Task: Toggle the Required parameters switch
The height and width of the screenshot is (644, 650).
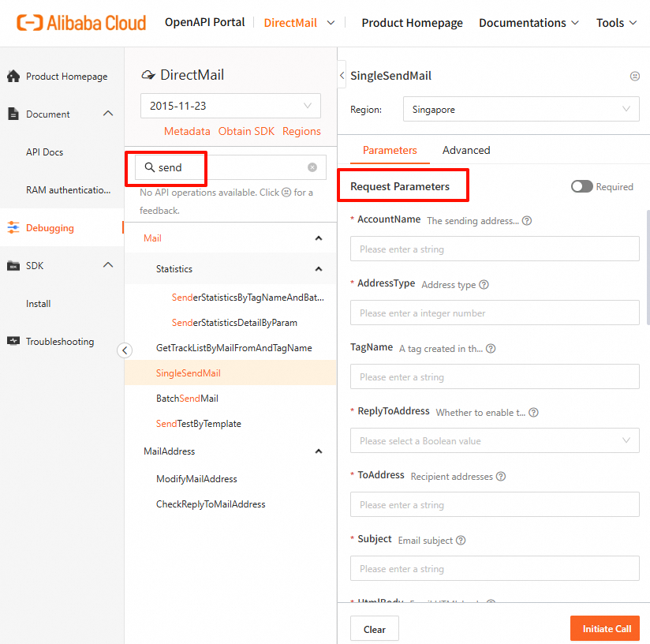Action: coord(581,186)
